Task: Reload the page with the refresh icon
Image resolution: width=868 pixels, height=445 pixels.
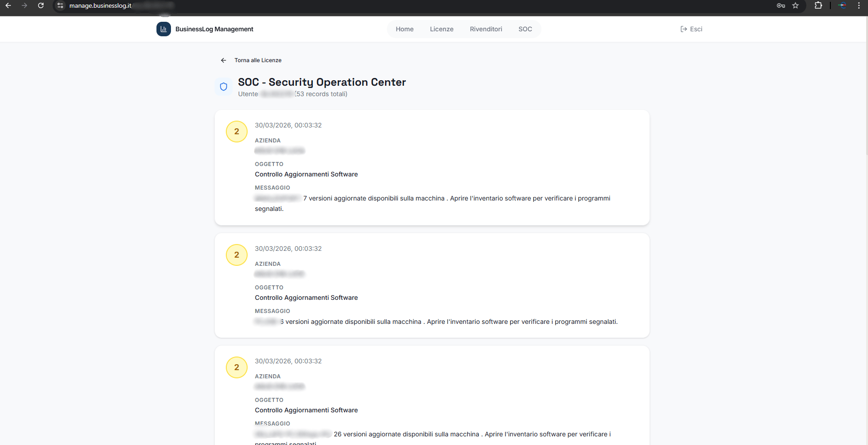Action: (x=41, y=6)
